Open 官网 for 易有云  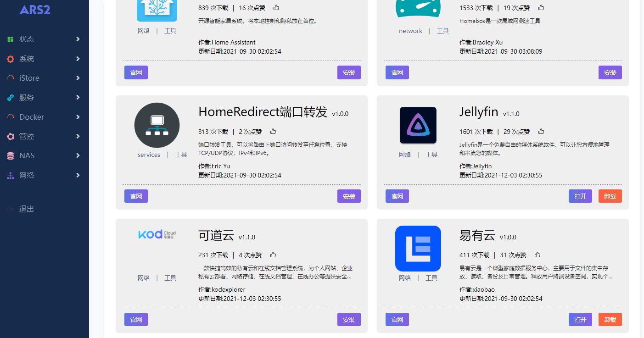click(x=397, y=320)
